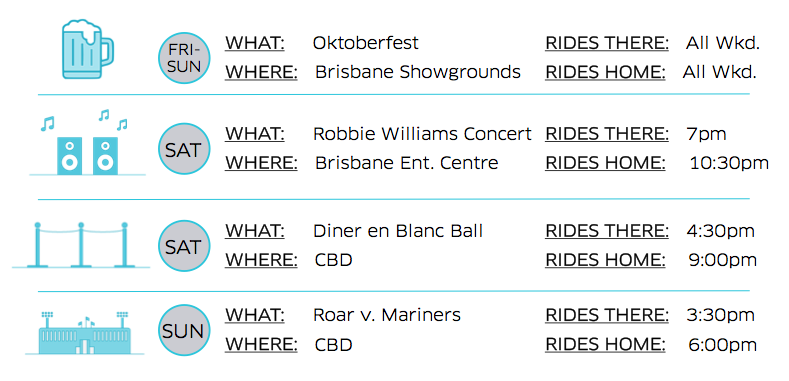This screenshot has height=381, width=789.
Task: Click the rope barrier stanchions icon
Action: coord(81,245)
